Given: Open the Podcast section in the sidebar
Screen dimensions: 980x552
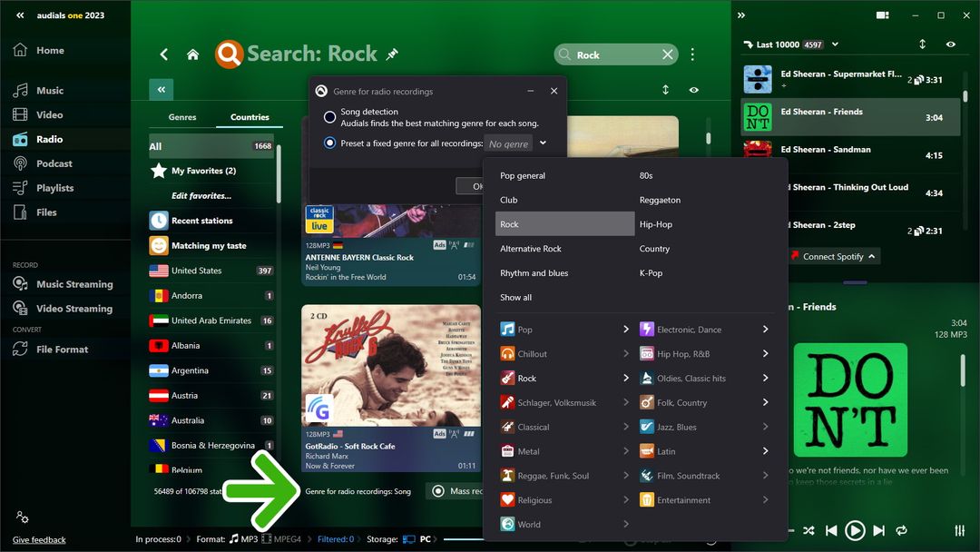Looking at the screenshot, I should (x=54, y=163).
